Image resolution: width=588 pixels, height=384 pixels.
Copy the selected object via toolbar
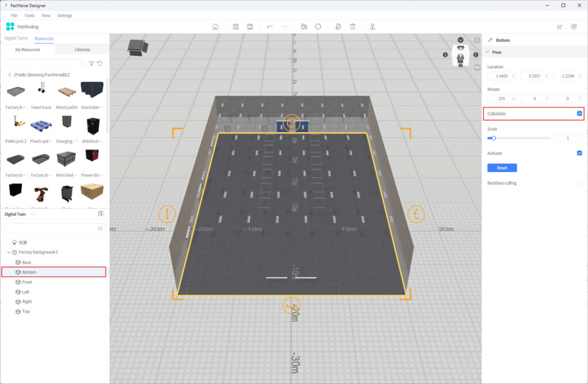point(338,26)
